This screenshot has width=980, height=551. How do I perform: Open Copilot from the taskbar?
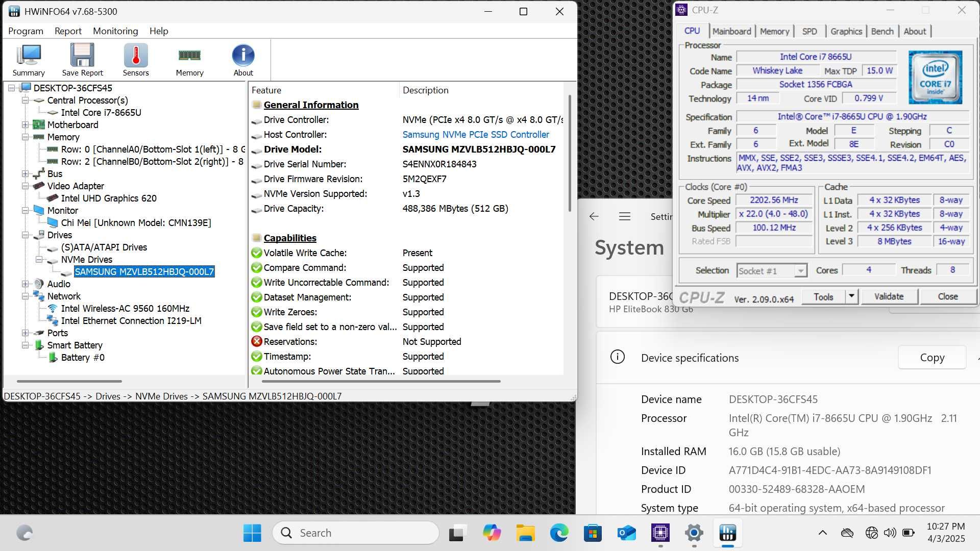point(492,533)
